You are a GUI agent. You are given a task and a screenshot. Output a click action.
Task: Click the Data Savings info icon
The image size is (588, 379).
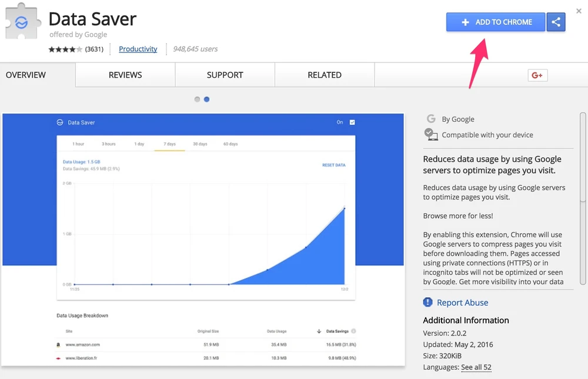pyautogui.click(x=354, y=331)
